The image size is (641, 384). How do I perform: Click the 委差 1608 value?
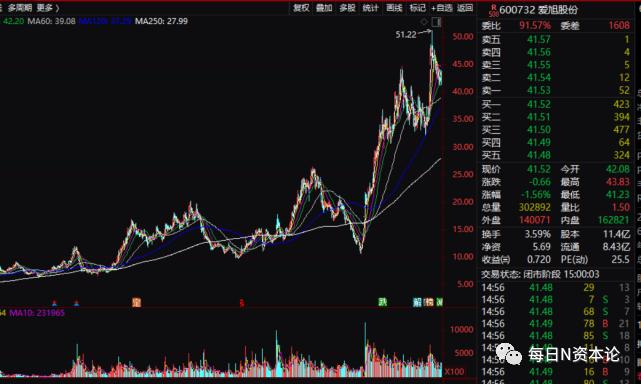[619, 26]
